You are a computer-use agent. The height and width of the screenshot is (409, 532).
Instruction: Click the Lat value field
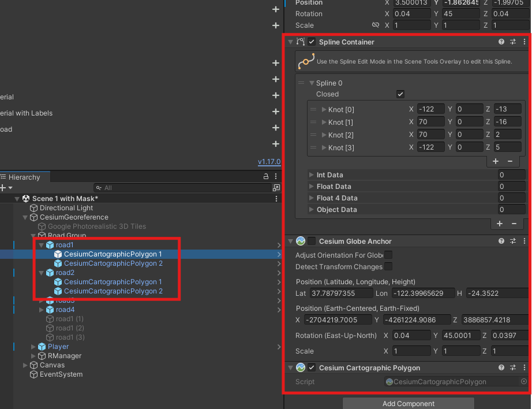point(341,293)
